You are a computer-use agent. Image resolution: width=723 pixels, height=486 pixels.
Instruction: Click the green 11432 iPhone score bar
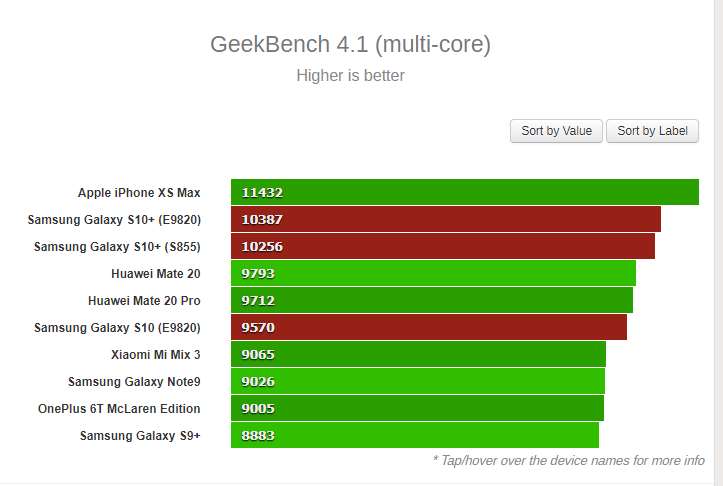tap(465, 192)
